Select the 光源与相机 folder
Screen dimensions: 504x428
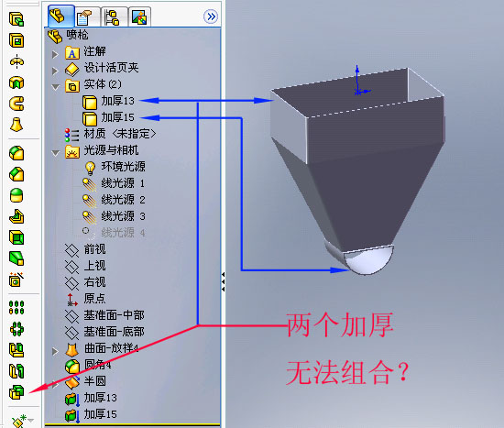[102, 151]
